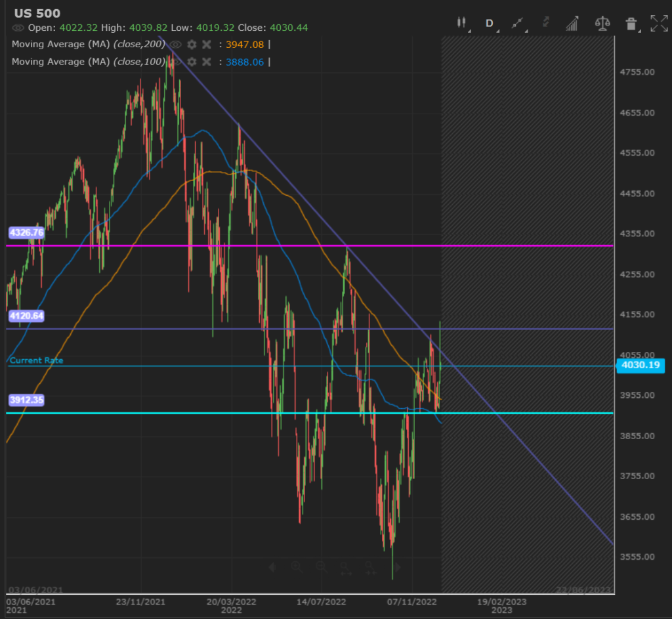
Task: Hide the 200-period Moving Average
Action: coord(176,45)
